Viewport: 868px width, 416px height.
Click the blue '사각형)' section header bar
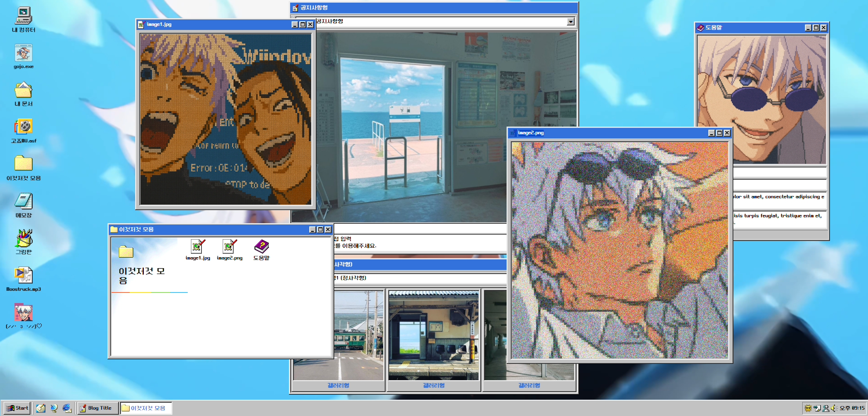[x=420, y=264]
